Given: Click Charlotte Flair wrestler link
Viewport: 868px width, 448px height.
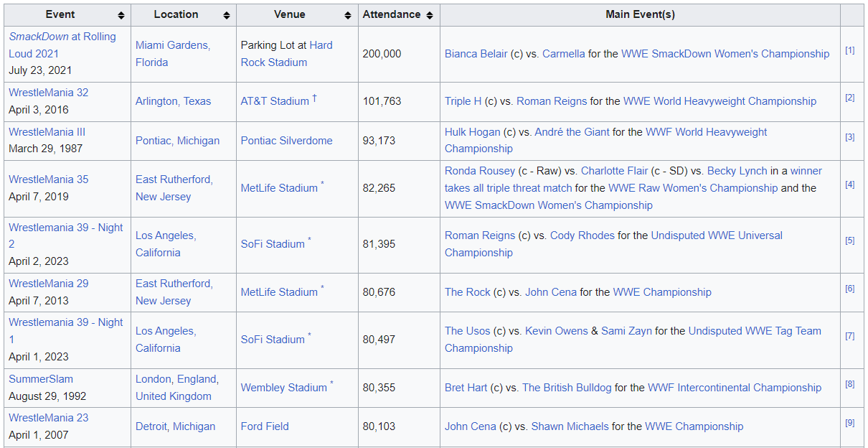Looking at the screenshot, I should click(615, 170).
